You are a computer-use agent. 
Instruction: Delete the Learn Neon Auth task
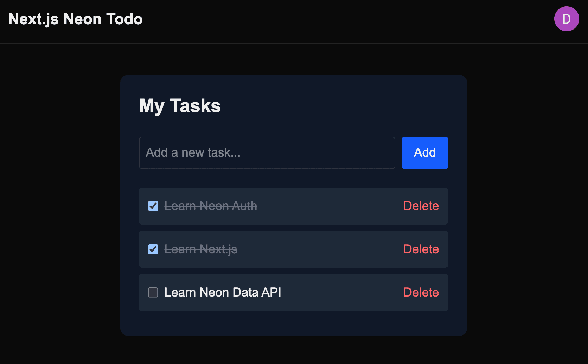coord(421,206)
